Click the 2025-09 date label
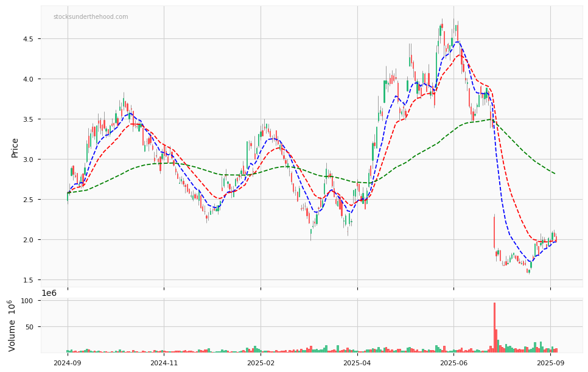The width and height of the screenshot is (588, 372). (x=550, y=363)
